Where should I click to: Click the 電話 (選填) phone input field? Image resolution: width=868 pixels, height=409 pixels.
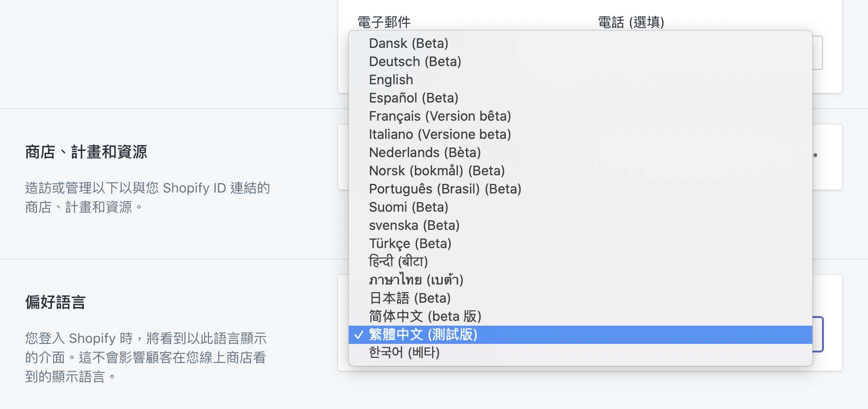click(x=817, y=53)
